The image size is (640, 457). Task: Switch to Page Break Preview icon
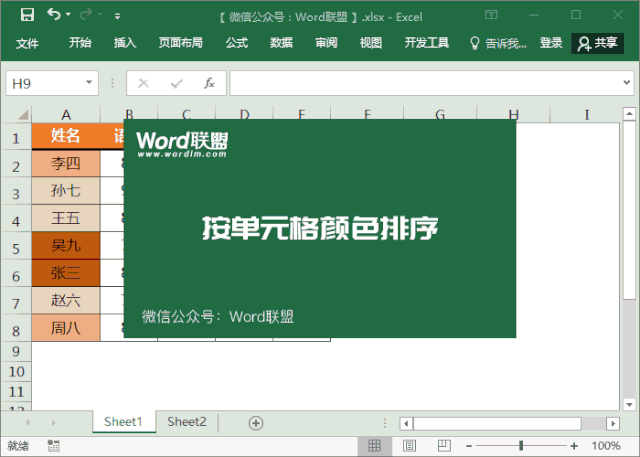[444, 446]
